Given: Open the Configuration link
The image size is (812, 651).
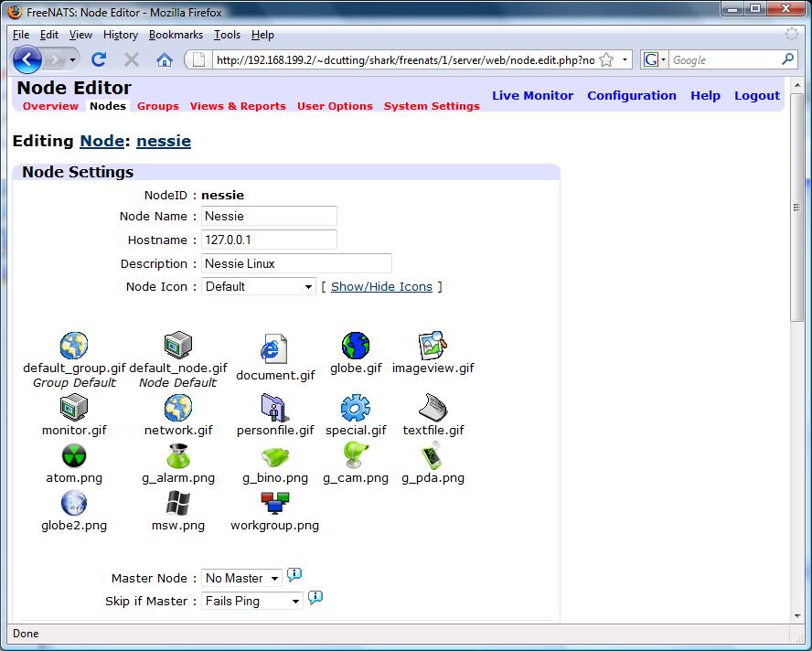Looking at the screenshot, I should (632, 96).
